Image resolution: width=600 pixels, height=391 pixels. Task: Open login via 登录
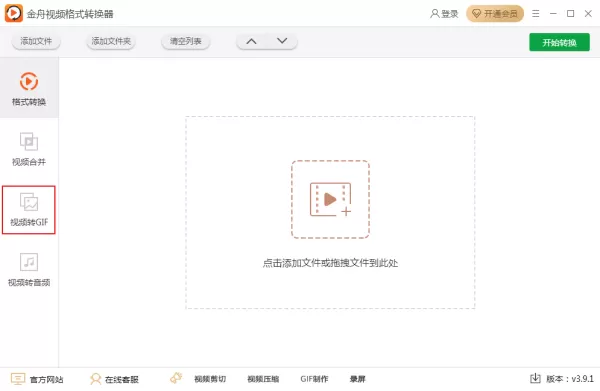[444, 14]
